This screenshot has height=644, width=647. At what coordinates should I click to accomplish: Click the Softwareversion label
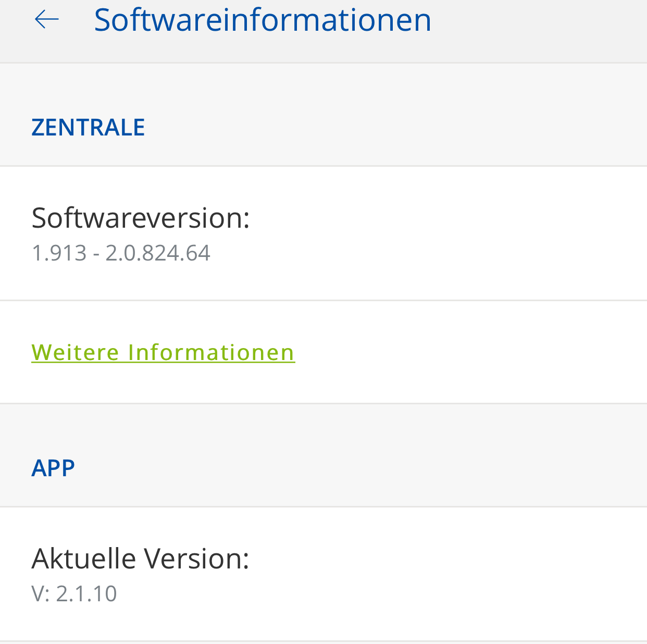point(141,217)
